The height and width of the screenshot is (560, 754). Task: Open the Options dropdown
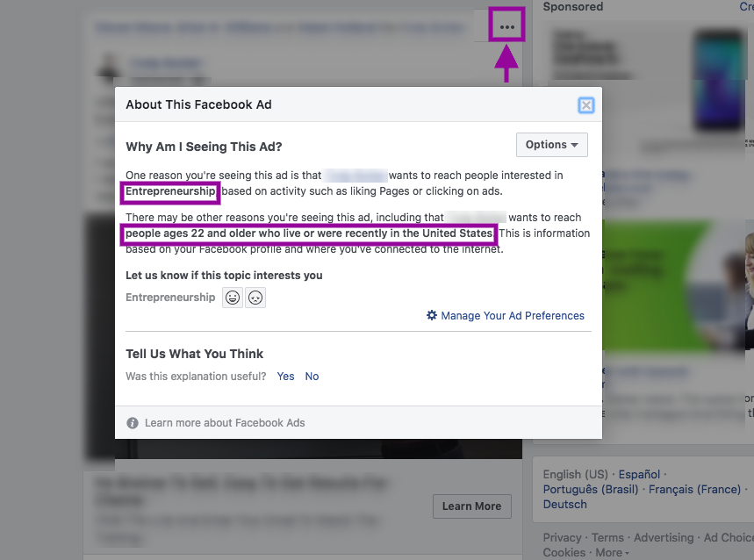click(x=551, y=145)
